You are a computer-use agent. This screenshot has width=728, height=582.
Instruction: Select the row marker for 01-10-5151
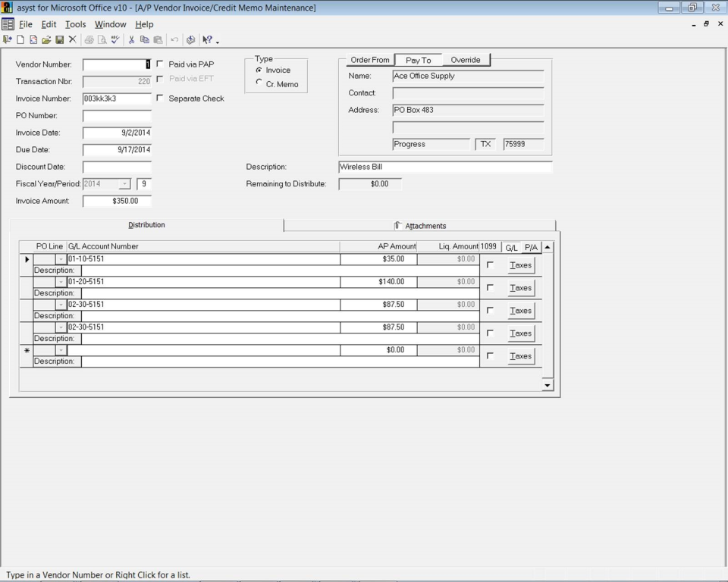(x=27, y=259)
